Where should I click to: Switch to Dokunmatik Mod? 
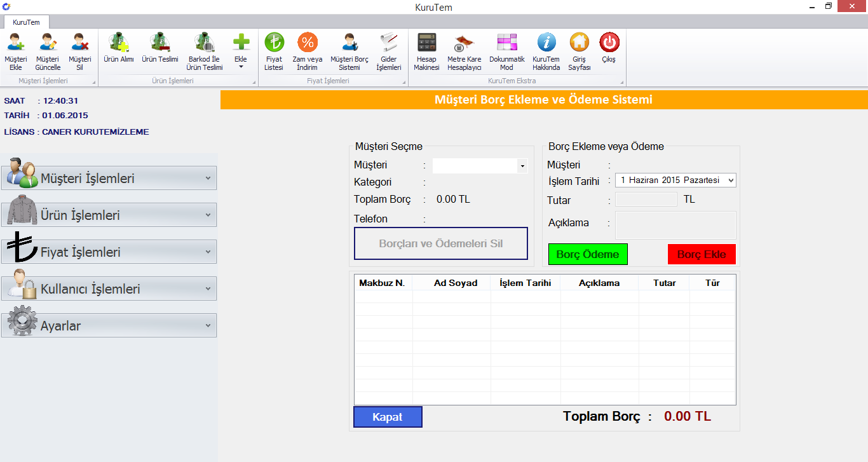[506, 43]
